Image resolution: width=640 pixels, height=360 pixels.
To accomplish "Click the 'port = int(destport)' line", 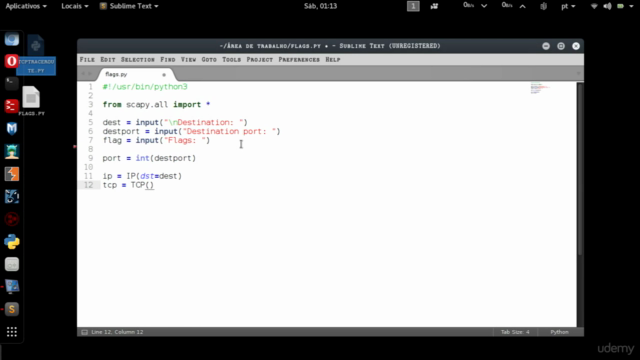I will [149, 158].
